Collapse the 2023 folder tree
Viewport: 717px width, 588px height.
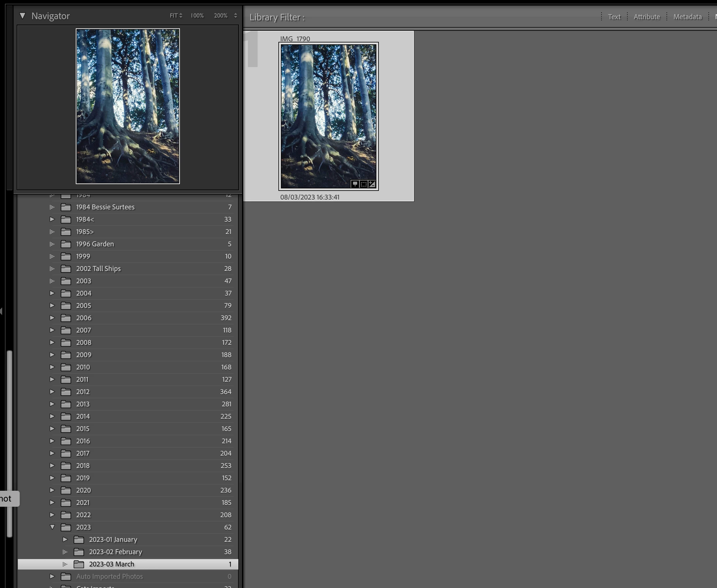pos(52,527)
